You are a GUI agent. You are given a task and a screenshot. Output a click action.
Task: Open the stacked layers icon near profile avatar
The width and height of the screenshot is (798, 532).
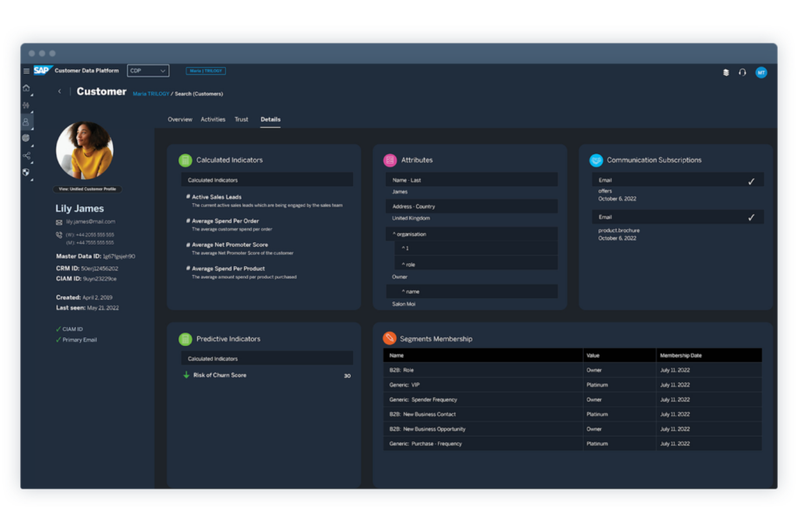tap(726, 72)
